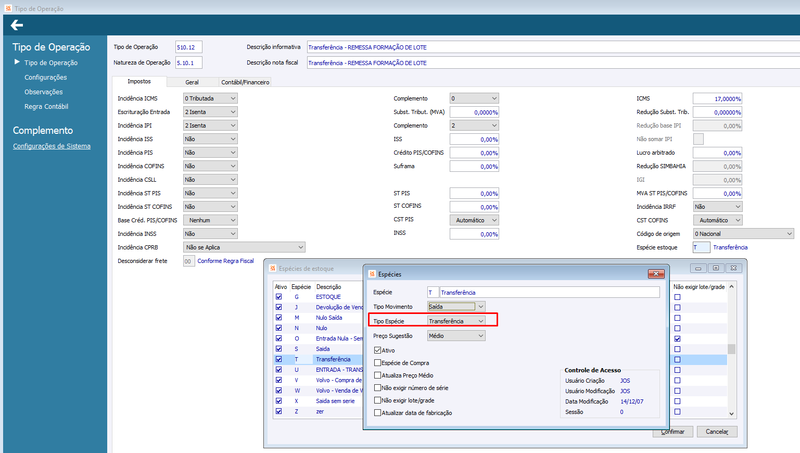This screenshot has width=800, height=453.
Task: Check Atualiza Preço Médio option
Action: (376, 375)
